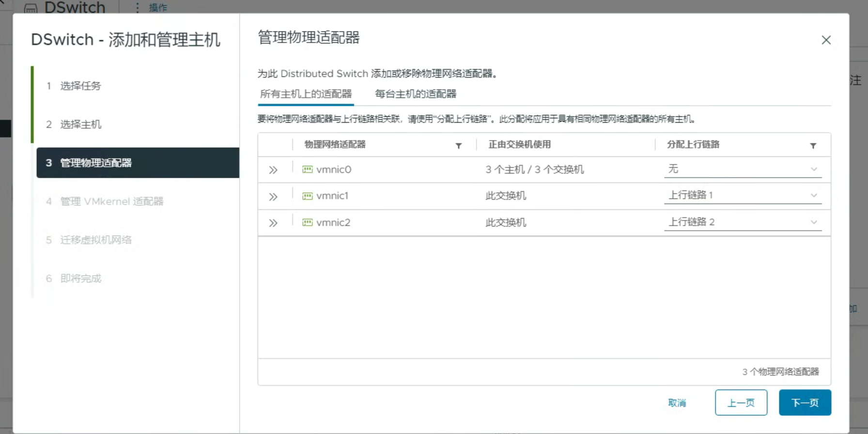Open the 上行链路 1 dropdown for vmnic1
The width and height of the screenshot is (868, 434).
tap(743, 195)
